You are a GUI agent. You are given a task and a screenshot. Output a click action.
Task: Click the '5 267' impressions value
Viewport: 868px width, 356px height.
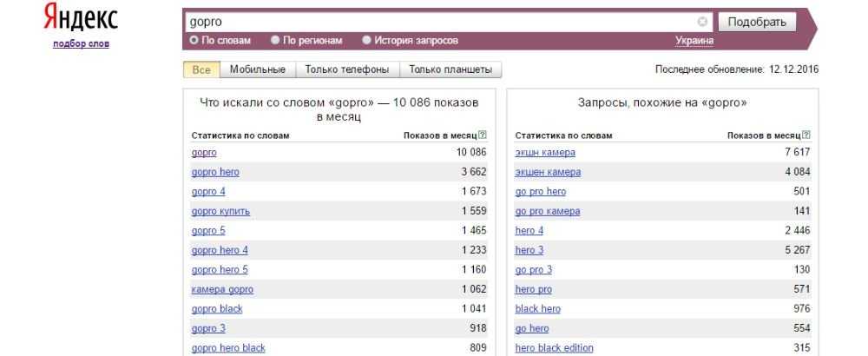[797, 250]
